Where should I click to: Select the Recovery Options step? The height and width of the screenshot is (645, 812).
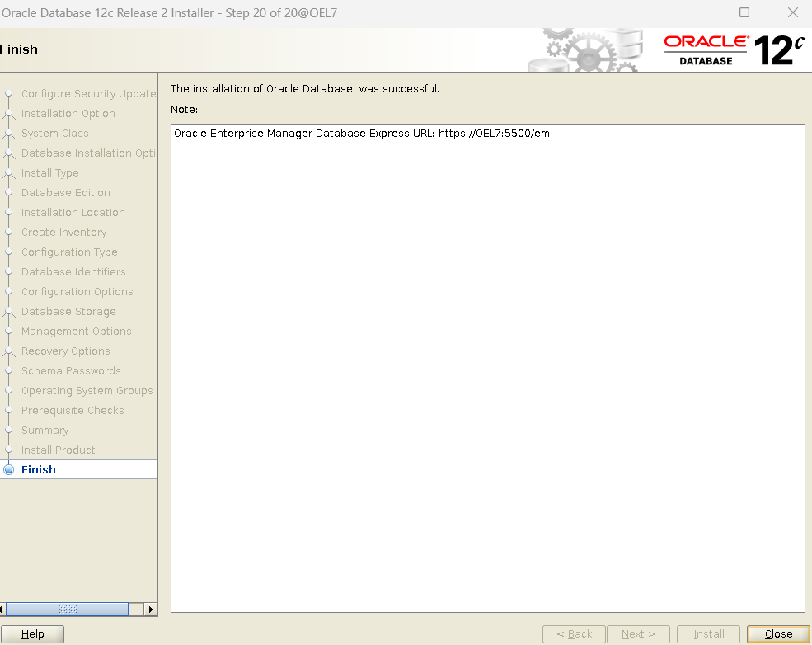pos(66,351)
